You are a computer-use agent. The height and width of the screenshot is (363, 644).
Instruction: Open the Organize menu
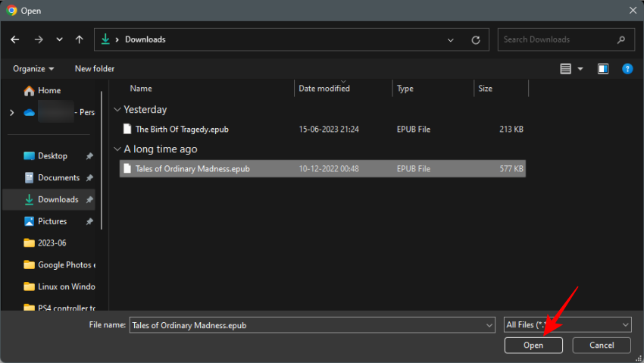(x=33, y=69)
